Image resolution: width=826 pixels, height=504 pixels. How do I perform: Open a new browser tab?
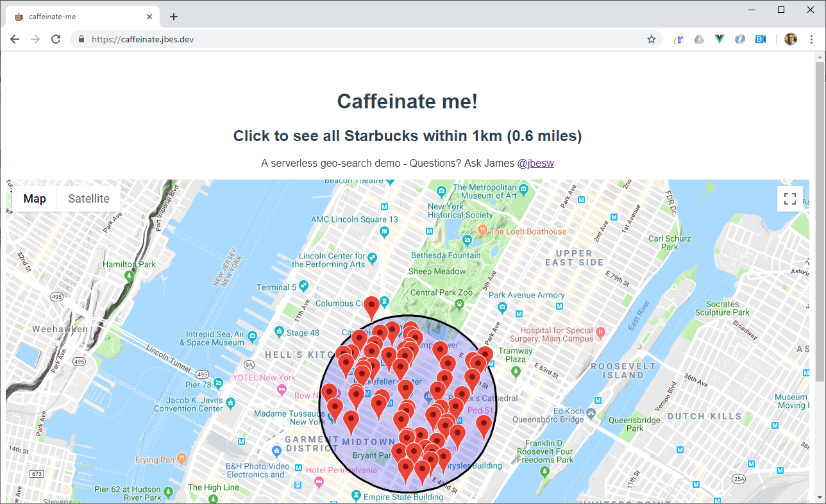[x=173, y=17]
